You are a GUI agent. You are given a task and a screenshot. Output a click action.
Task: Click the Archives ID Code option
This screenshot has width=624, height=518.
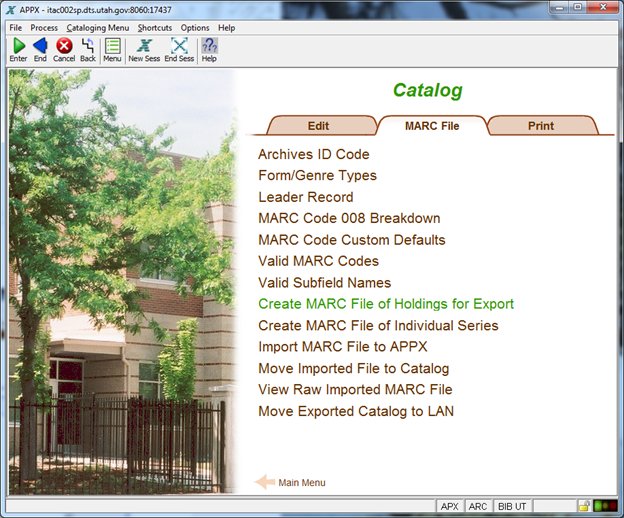(313, 154)
